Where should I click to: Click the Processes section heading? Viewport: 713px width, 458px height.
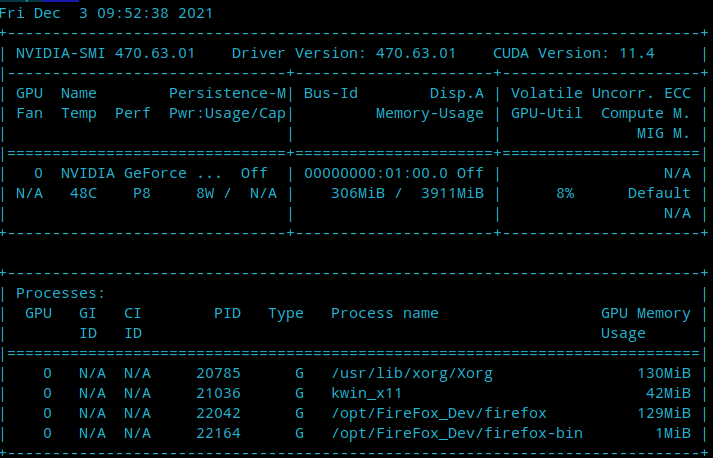[x=61, y=293]
